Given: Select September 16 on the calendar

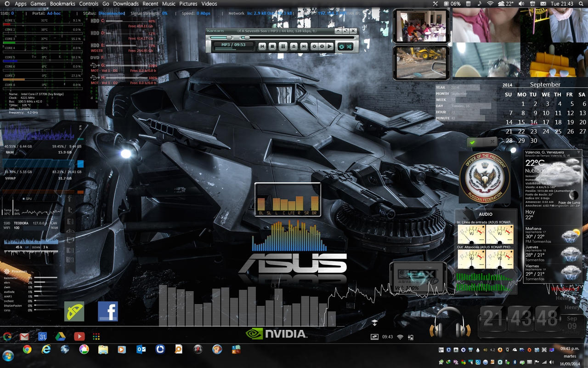Looking at the screenshot, I should point(533,122).
